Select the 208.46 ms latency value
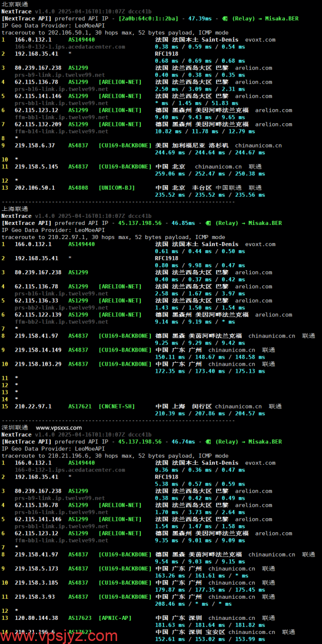322x644 pixels. tap(170, 604)
